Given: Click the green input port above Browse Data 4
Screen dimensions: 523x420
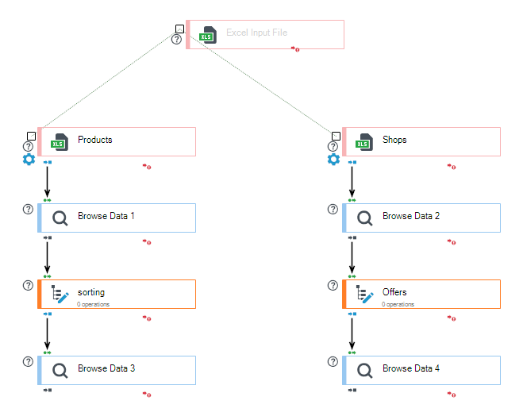Looking at the screenshot, I should tap(352, 353).
